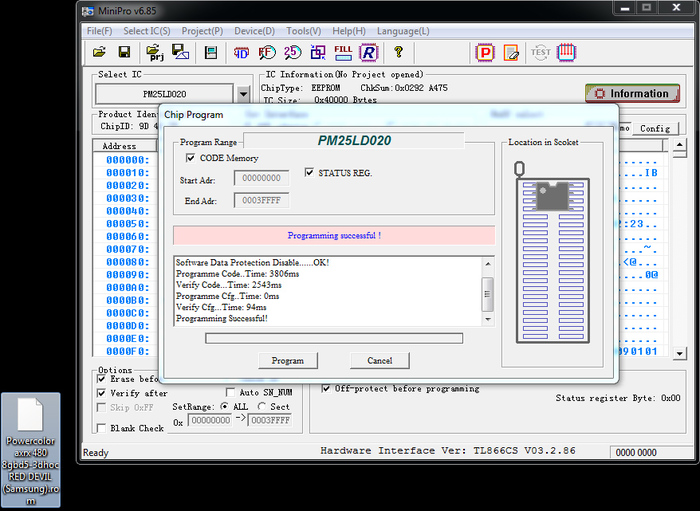Enable the Auto SN_NUM checkbox
Image resolution: width=700 pixels, height=511 pixels.
(x=230, y=392)
